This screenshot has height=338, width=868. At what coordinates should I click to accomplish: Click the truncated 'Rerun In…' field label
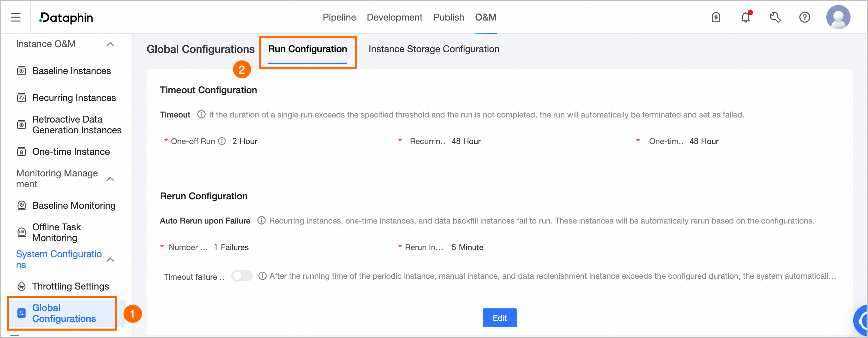pyautogui.click(x=424, y=247)
